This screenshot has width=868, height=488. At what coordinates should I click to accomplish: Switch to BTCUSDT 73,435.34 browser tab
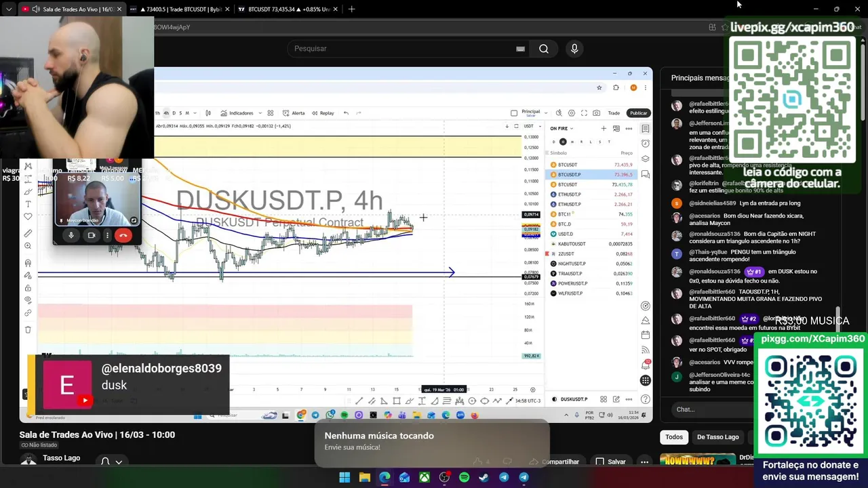click(x=289, y=9)
